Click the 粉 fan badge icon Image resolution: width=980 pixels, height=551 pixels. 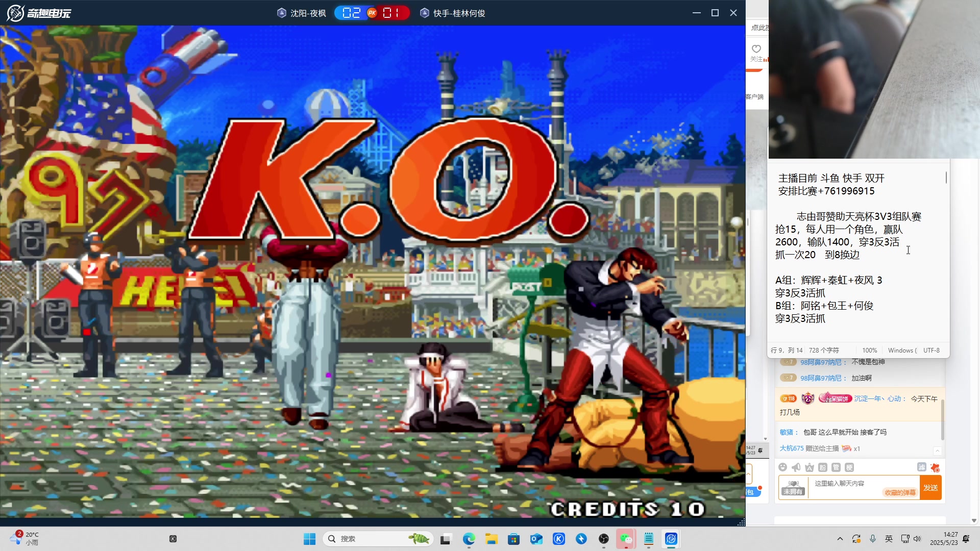pyautogui.click(x=822, y=467)
